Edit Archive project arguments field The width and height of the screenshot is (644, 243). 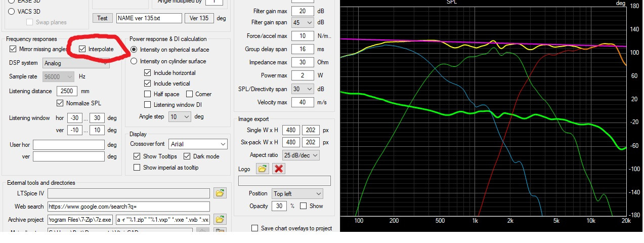163,220
